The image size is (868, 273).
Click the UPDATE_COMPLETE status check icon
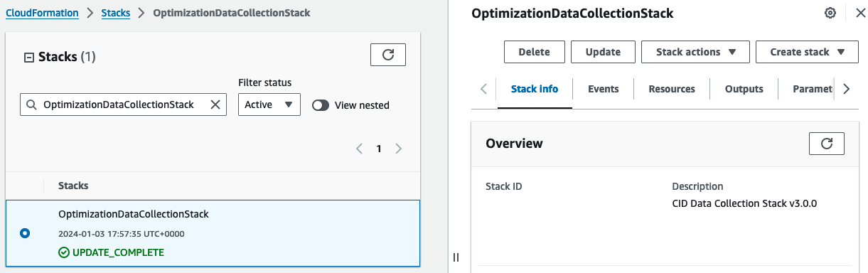[64, 252]
